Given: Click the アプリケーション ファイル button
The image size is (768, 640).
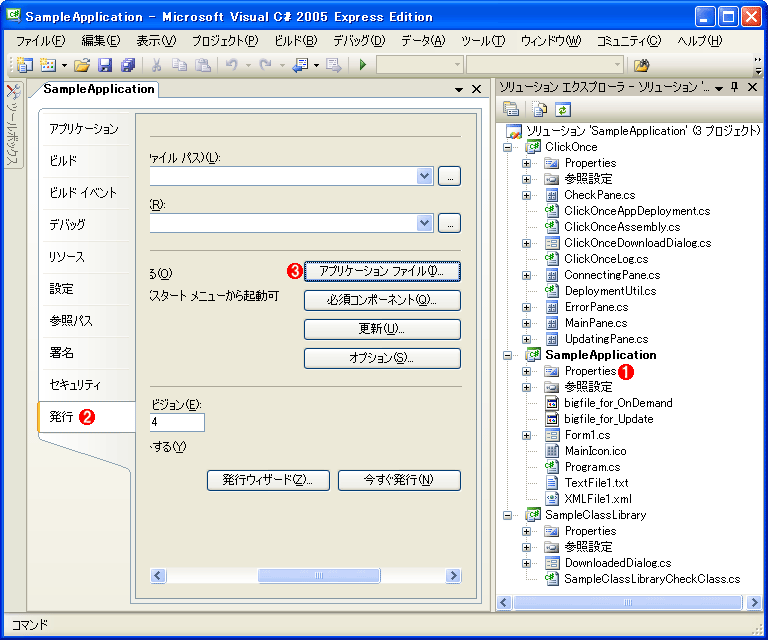Looking at the screenshot, I should click(382, 271).
